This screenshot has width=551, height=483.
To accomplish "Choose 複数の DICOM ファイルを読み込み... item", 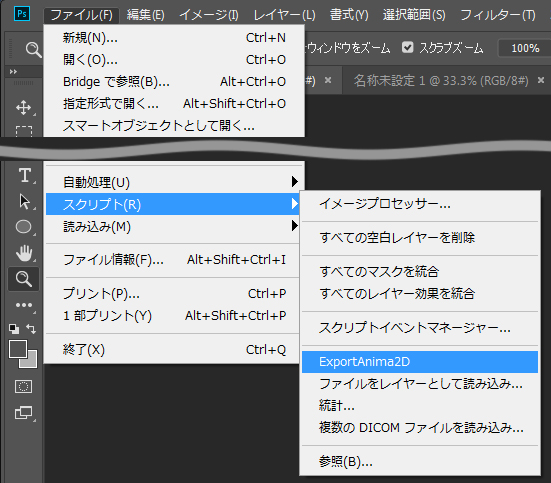I will tap(420, 427).
